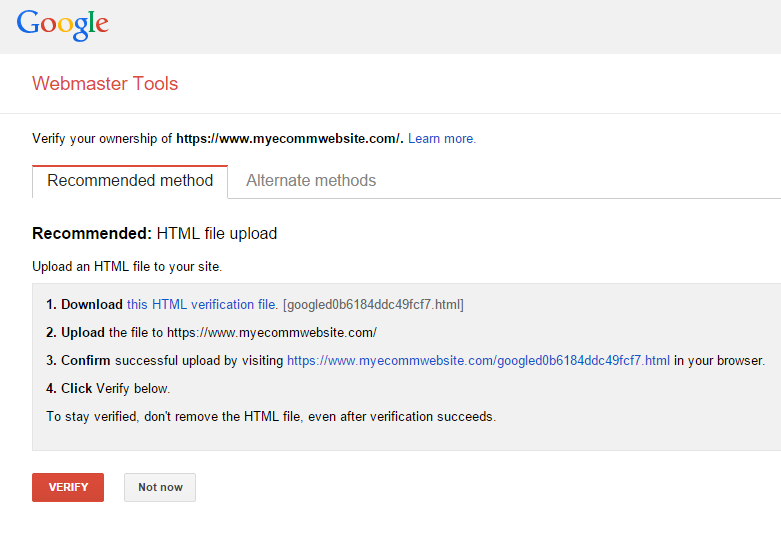Open the Learn more link
Viewport: 781px width, 538px height.
pyautogui.click(x=441, y=139)
